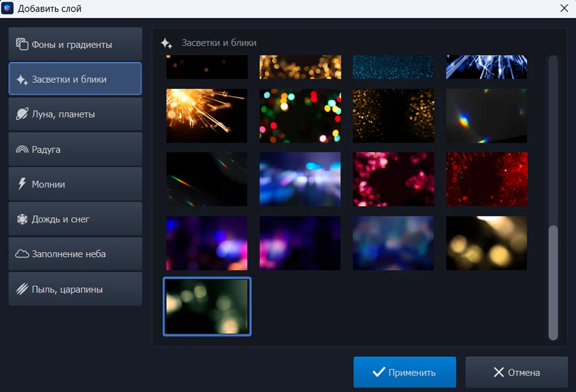Pick the soft blue blurred lights thumbnail
The width and height of the screenshot is (576, 392).
point(393,243)
